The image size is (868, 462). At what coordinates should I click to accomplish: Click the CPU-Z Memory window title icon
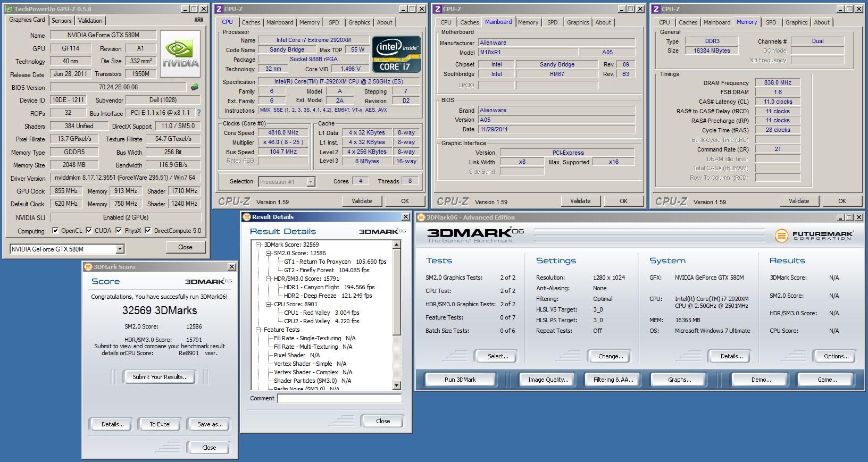tap(656, 9)
